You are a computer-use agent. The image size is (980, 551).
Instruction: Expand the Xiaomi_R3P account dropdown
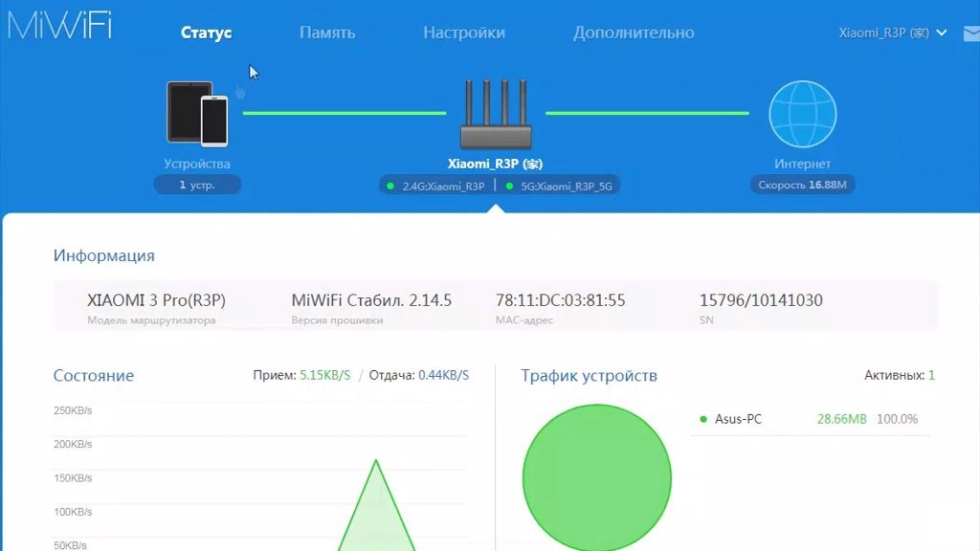click(893, 33)
